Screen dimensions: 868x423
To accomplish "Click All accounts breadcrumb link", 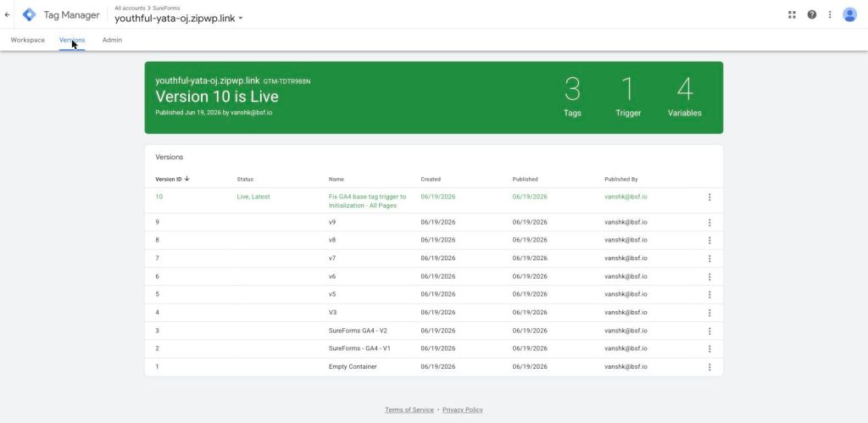I will (130, 8).
